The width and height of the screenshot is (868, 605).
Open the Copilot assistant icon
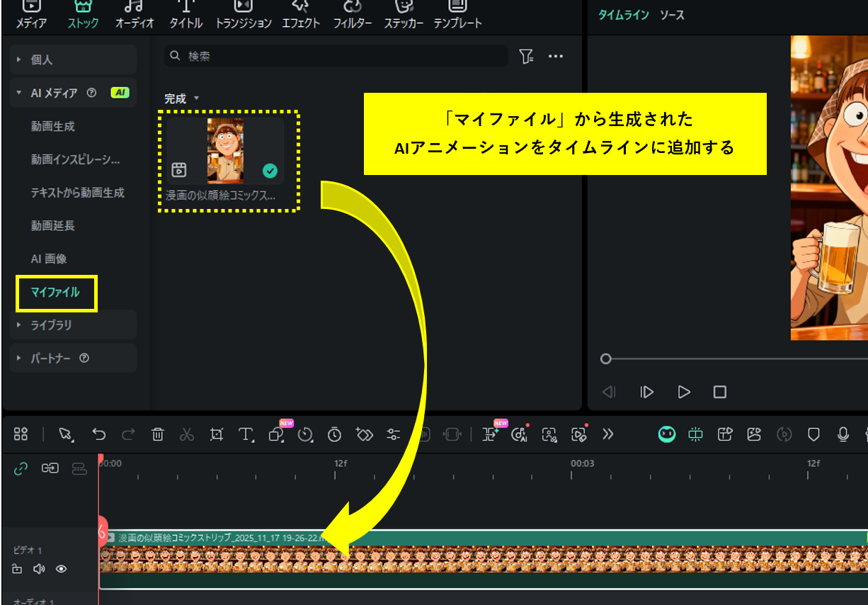coord(666,434)
